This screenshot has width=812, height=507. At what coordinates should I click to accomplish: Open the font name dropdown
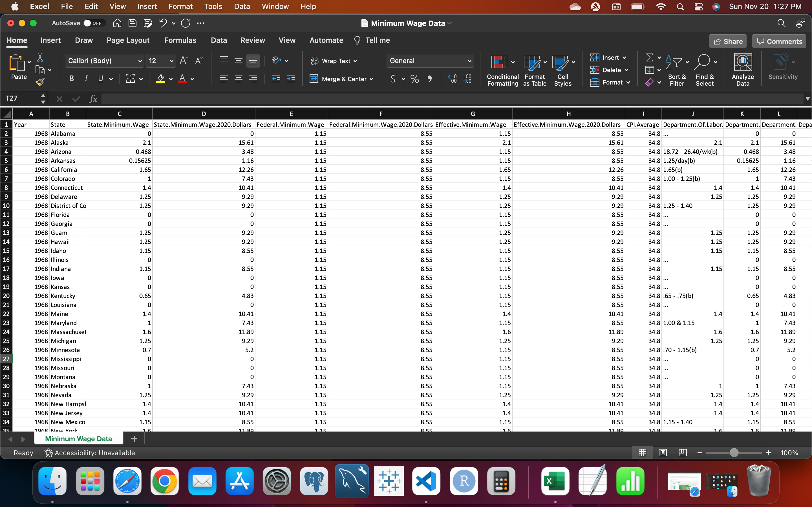point(104,61)
